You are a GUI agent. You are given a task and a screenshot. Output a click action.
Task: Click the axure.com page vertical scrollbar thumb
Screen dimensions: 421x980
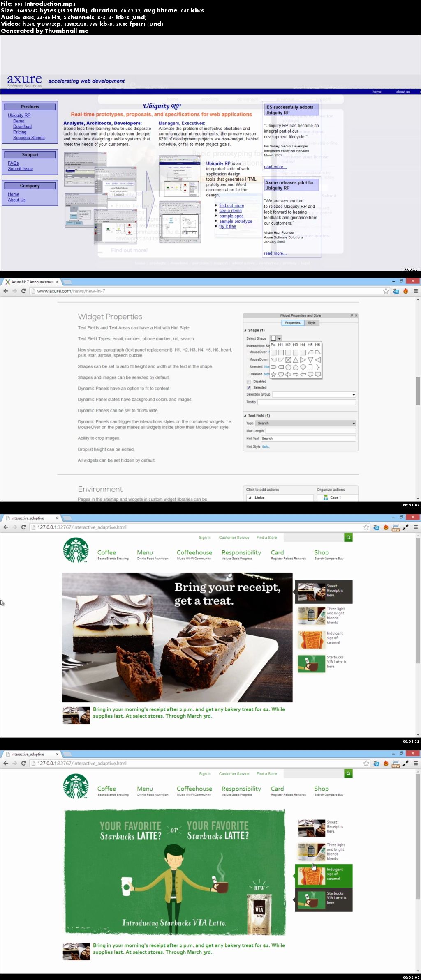pos(418,391)
